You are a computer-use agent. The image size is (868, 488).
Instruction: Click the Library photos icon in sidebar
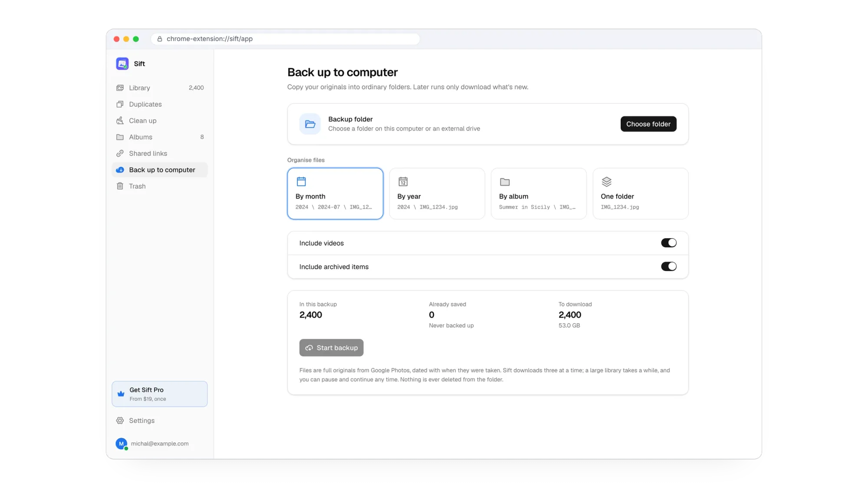tap(120, 88)
